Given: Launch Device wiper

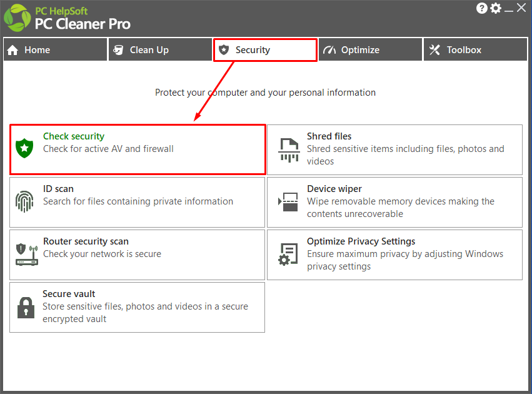Looking at the screenshot, I should click(x=394, y=202).
